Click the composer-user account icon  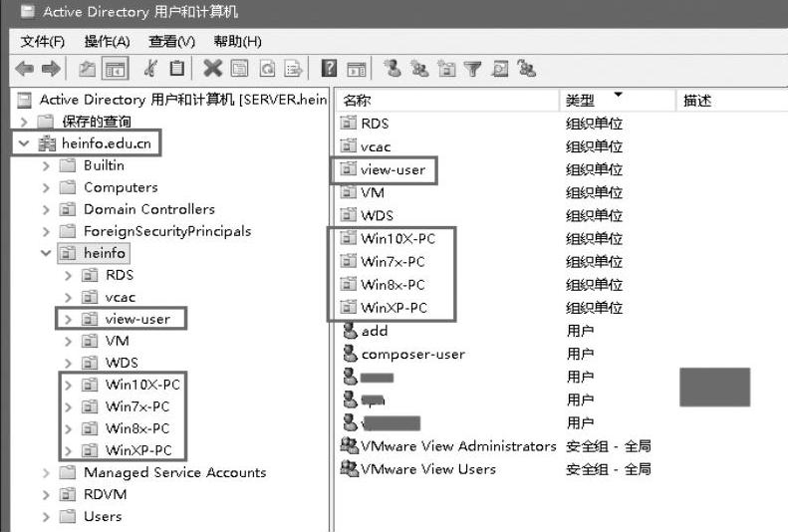(x=350, y=354)
